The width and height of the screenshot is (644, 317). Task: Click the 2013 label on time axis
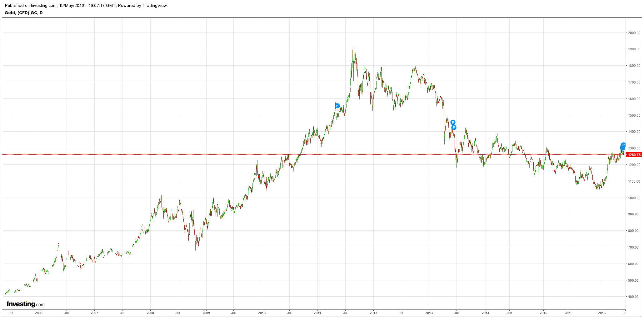click(x=429, y=313)
